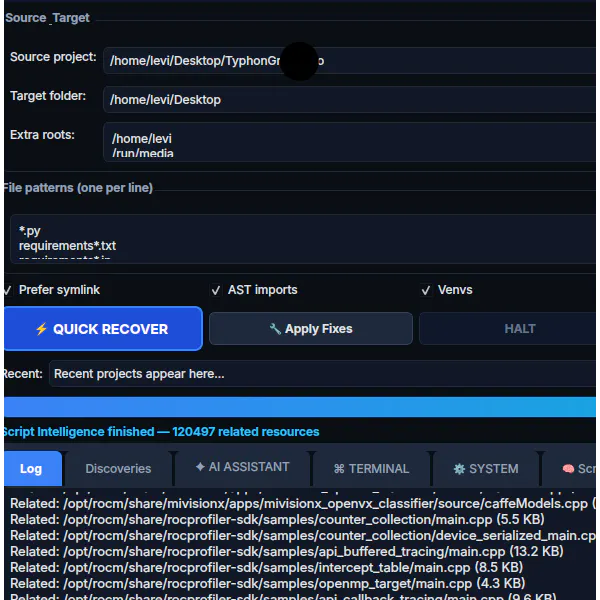Screen dimensions: 600x600
Task: Click the blue progress bar
Action: tap(300, 407)
